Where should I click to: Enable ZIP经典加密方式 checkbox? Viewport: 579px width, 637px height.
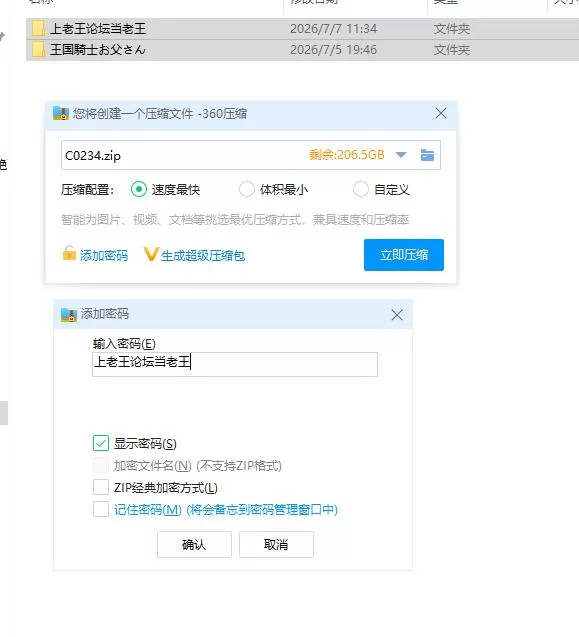click(x=101, y=487)
